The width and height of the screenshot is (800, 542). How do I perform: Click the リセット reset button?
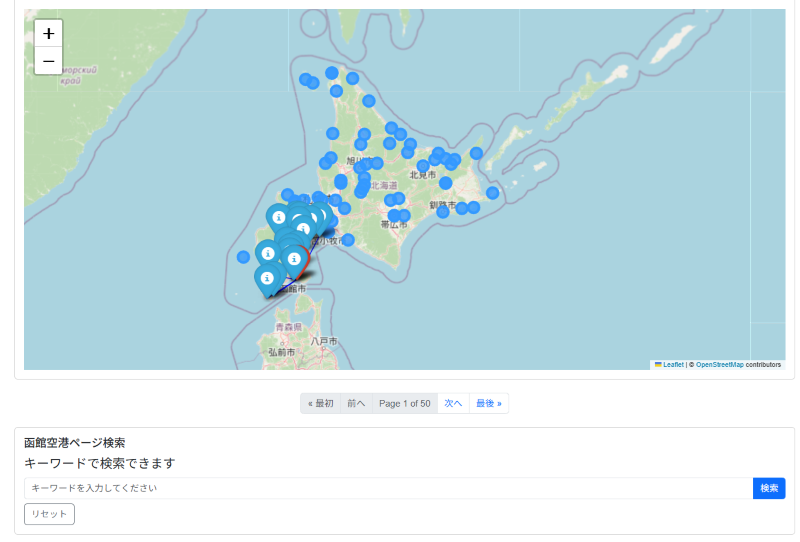point(49,514)
